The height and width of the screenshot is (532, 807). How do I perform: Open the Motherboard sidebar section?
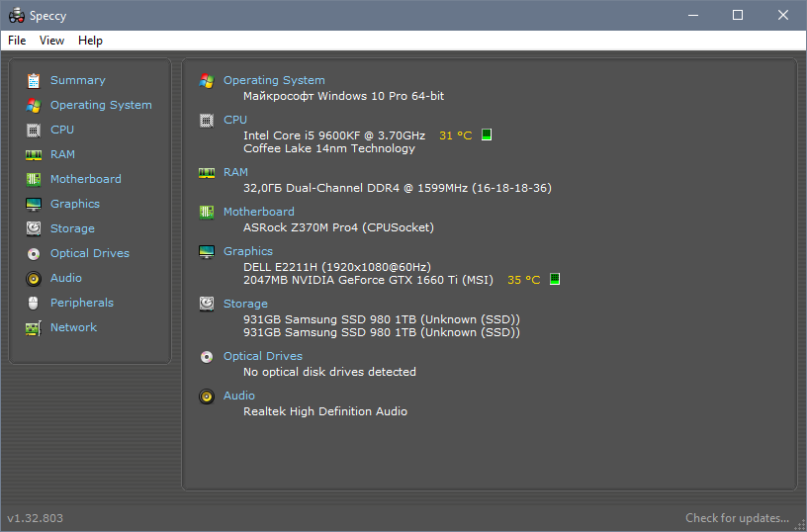point(86,179)
